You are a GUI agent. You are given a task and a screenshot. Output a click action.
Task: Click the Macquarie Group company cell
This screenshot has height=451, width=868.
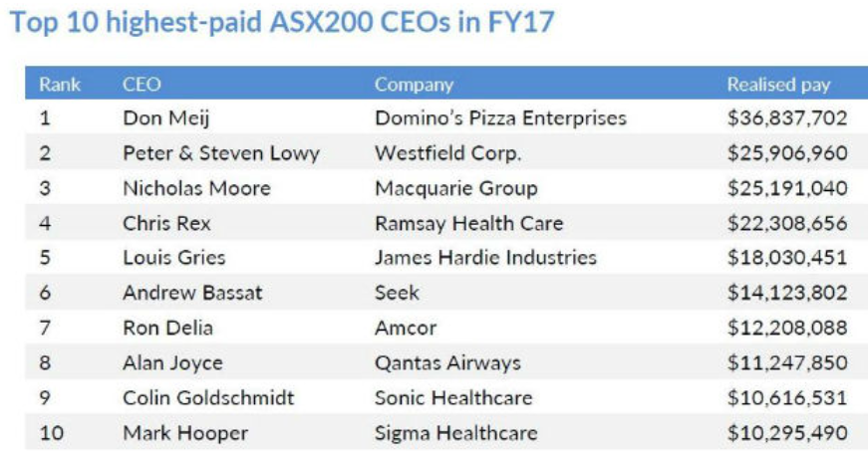(x=456, y=188)
